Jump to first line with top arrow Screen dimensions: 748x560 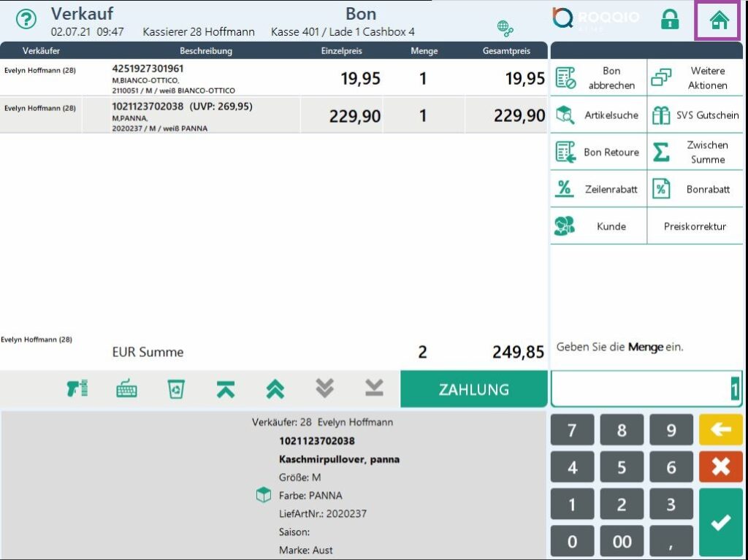click(x=226, y=389)
